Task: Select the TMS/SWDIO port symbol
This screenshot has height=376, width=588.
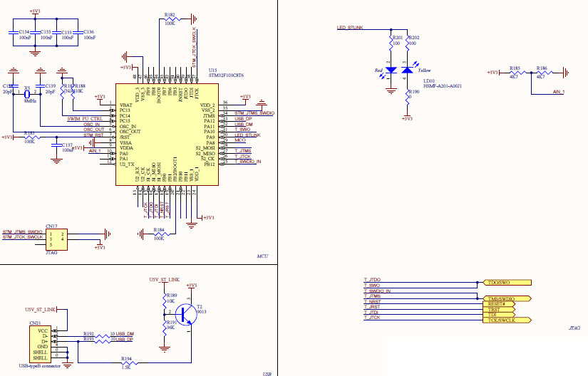Action: click(507, 298)
